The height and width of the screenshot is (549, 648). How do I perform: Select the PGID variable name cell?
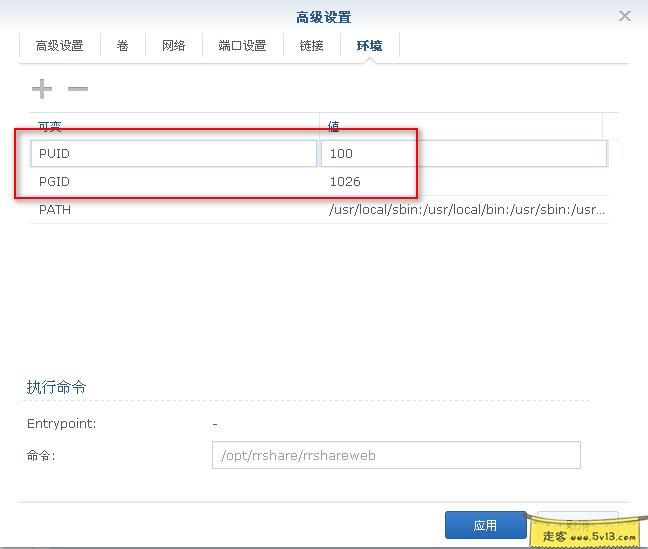174,181
